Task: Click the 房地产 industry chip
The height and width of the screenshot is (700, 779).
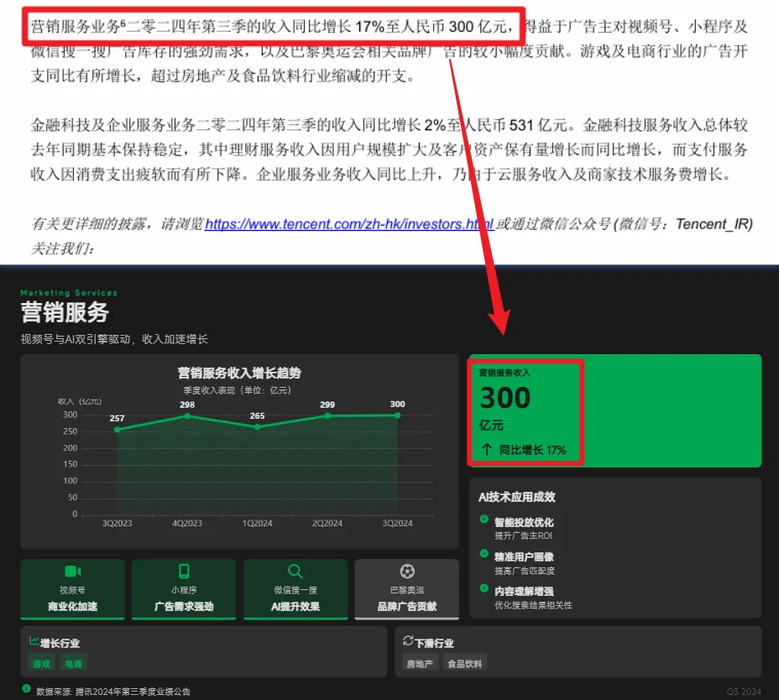Action: click(x=419, y=662)
